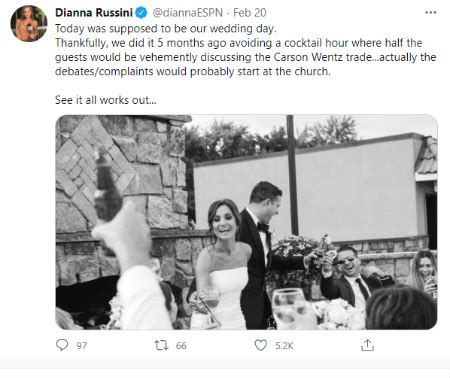Open the Dianna Russini display name link
The height and width of the screenshot is (378, 450).
tap(94, 13)
